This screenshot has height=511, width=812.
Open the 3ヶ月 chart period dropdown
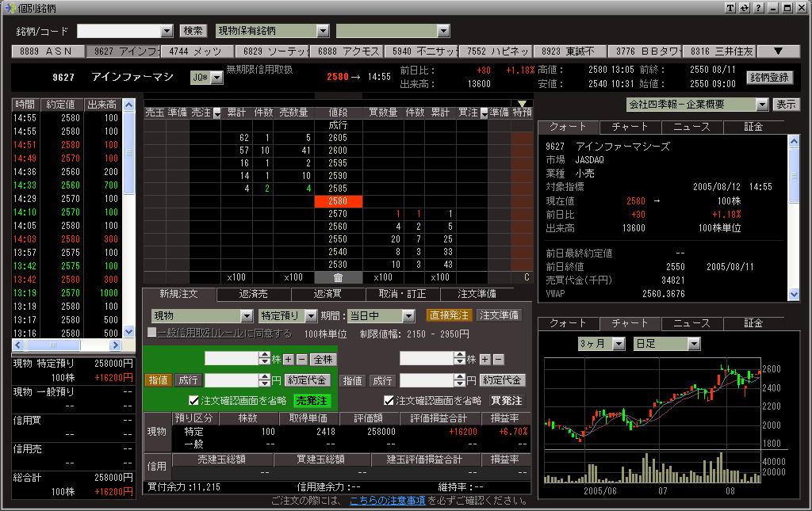click(619, 343)
